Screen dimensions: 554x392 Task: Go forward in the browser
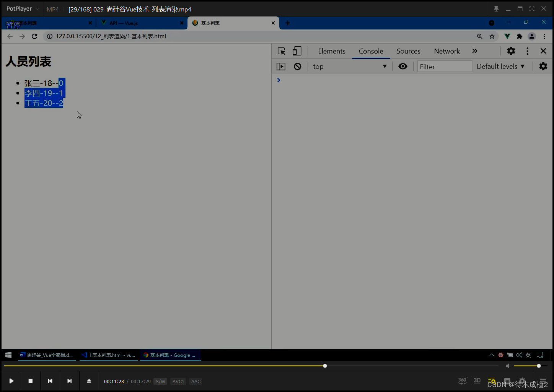22,36
